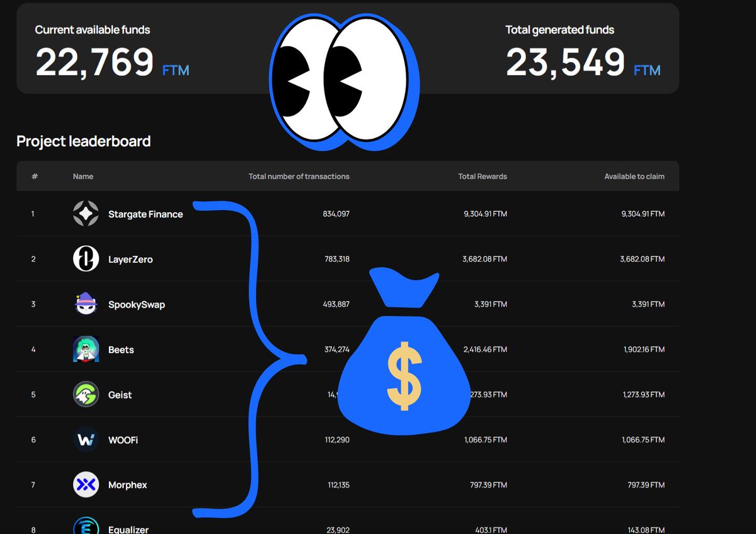Image resolution: width=756 pixels, height=534 pixels.
Task: Click 3,391 FTM in Total Rewards
Action: 491,305
